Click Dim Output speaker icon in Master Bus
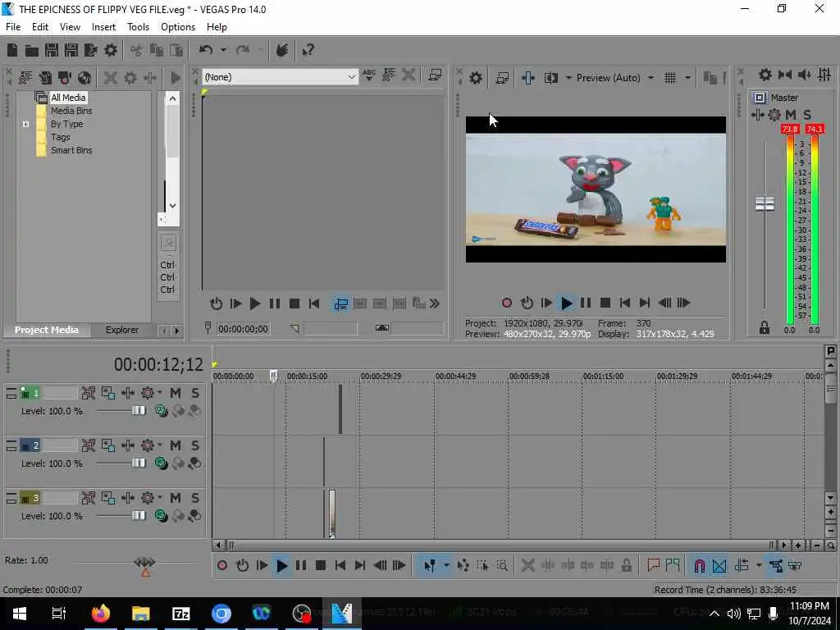This screenshot has height=630, width=840. pos(804,75)
